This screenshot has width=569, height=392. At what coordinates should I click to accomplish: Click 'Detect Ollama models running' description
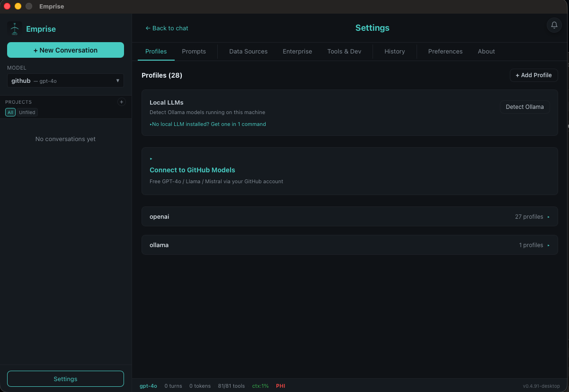click(x=207, y=112)
